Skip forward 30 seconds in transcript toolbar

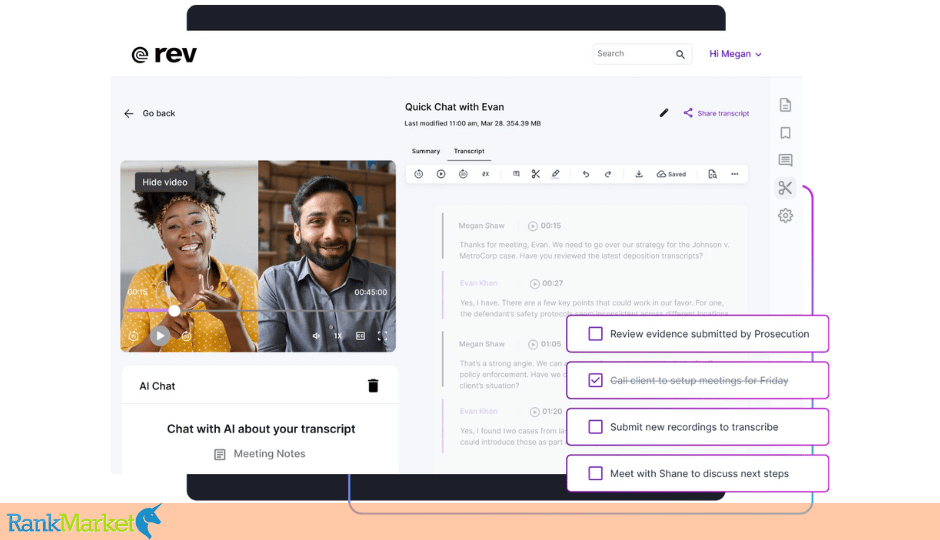[463, 174]
